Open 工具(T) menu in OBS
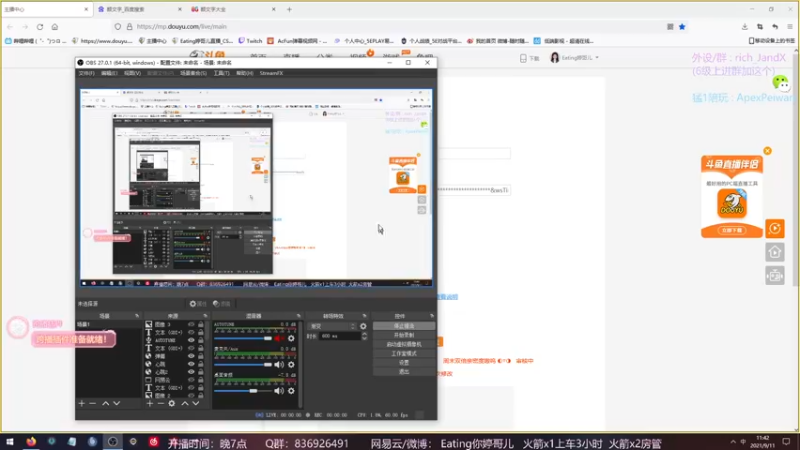This screenshot has width=800, height=450. coord(221,73)
